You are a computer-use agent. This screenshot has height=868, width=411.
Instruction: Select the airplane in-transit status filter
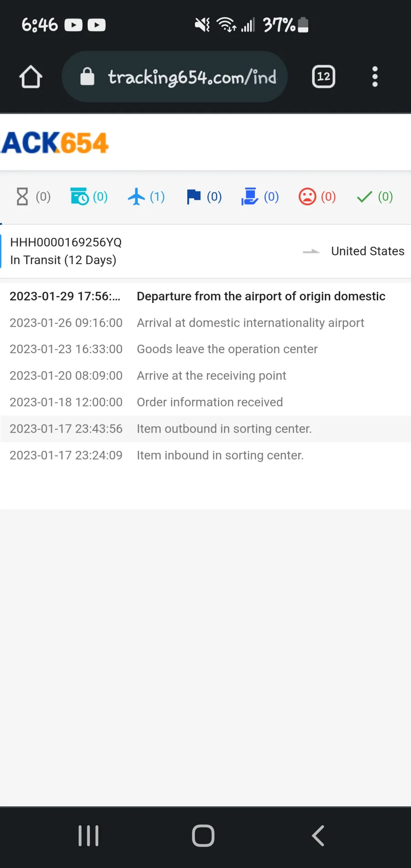tap(146, 197)
